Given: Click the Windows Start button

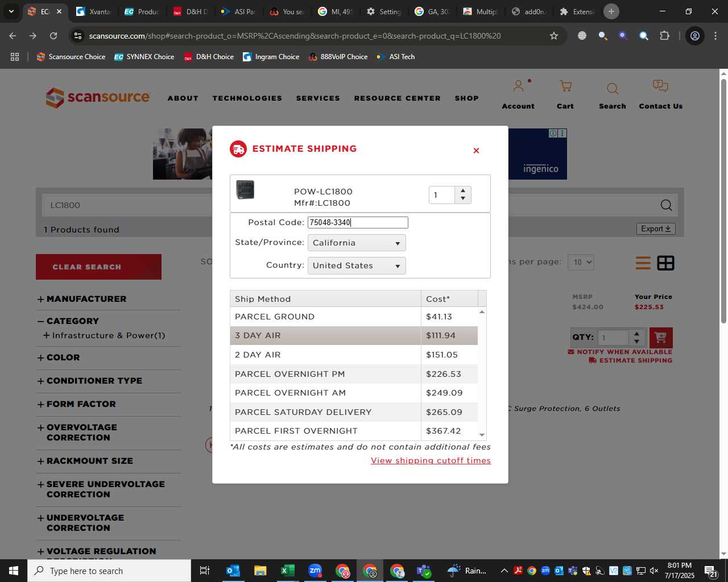Looking at the screenshot, I should [x=14, y=571].
